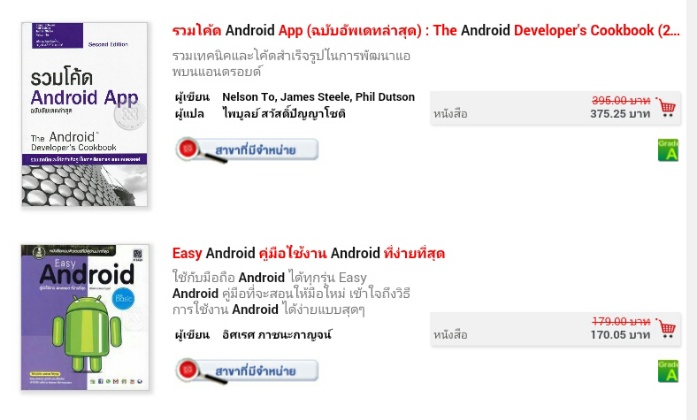Image resolution: width=697 pixels, height=420 pixels.
Task: Click the Easy Android description text
Action: (291, 293)
